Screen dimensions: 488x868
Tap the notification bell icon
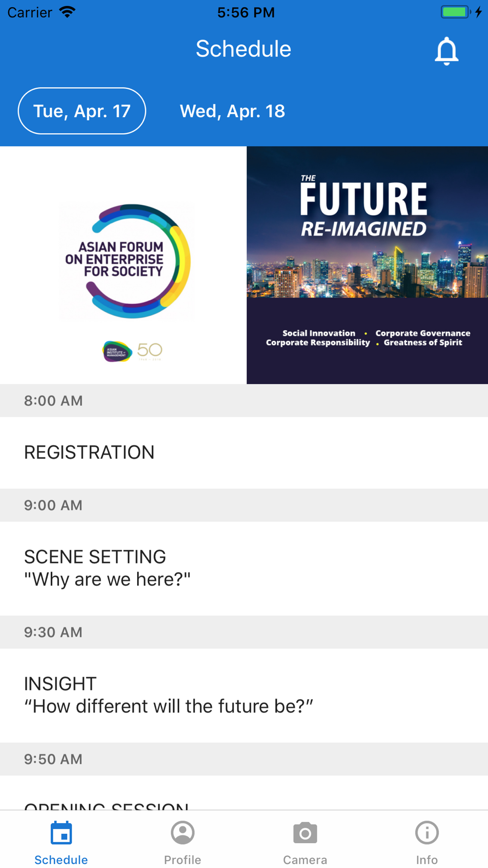pyautogui.click(x=447, y=51)
